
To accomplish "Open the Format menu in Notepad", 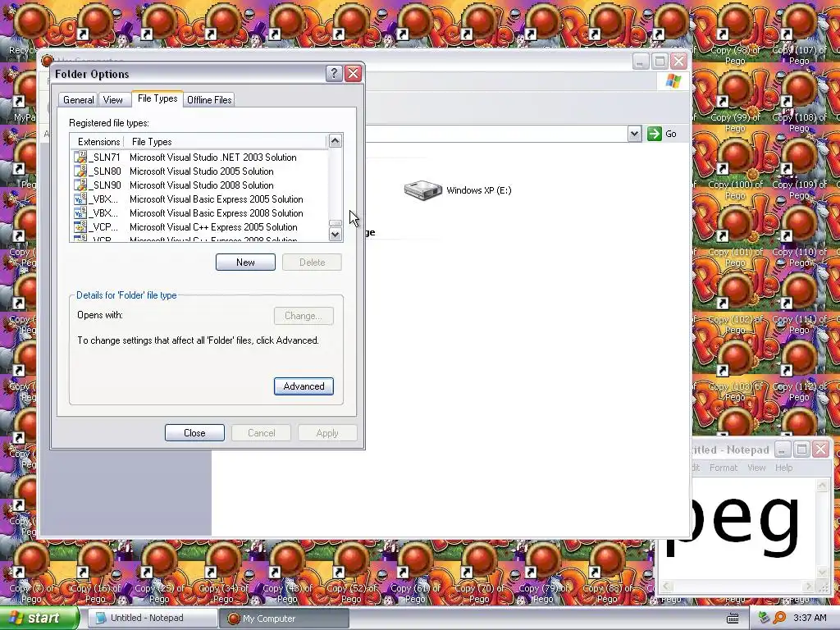I will 724,468.
